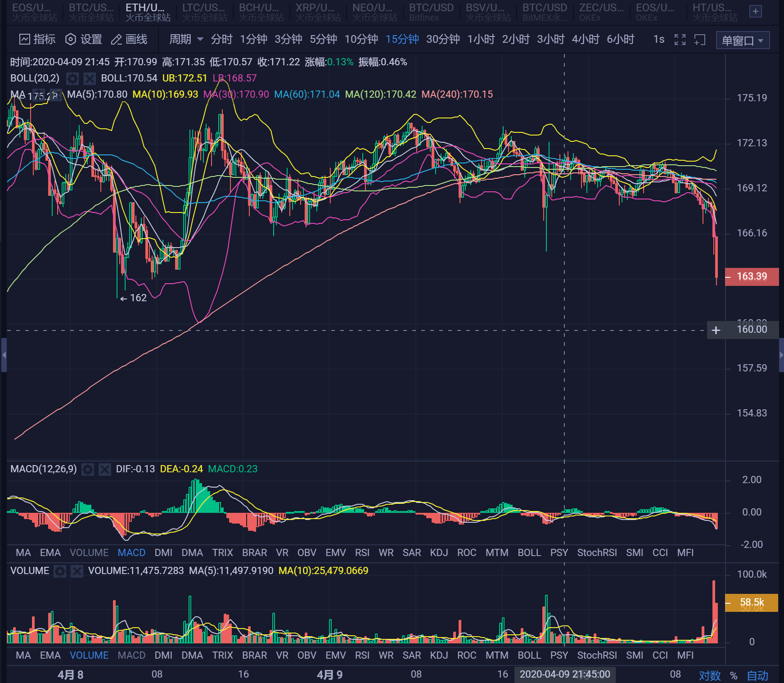
Task: Open MACD indicator settings gear
Action: [x=88, y=470]
